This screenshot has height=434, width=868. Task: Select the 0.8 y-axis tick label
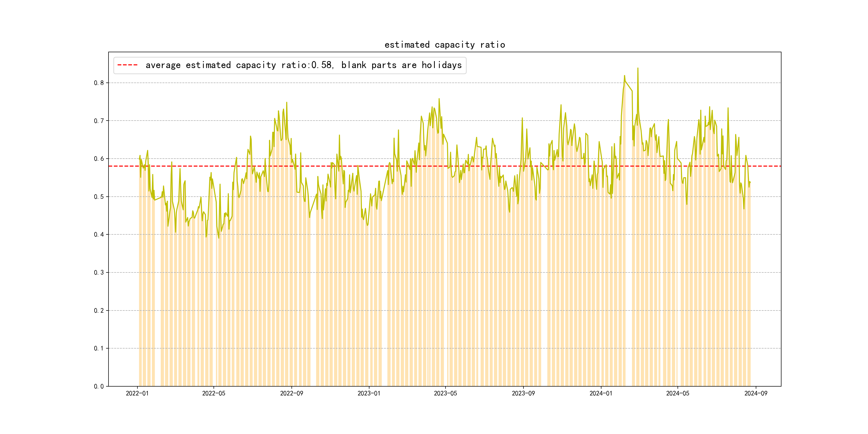pos(99,83)
